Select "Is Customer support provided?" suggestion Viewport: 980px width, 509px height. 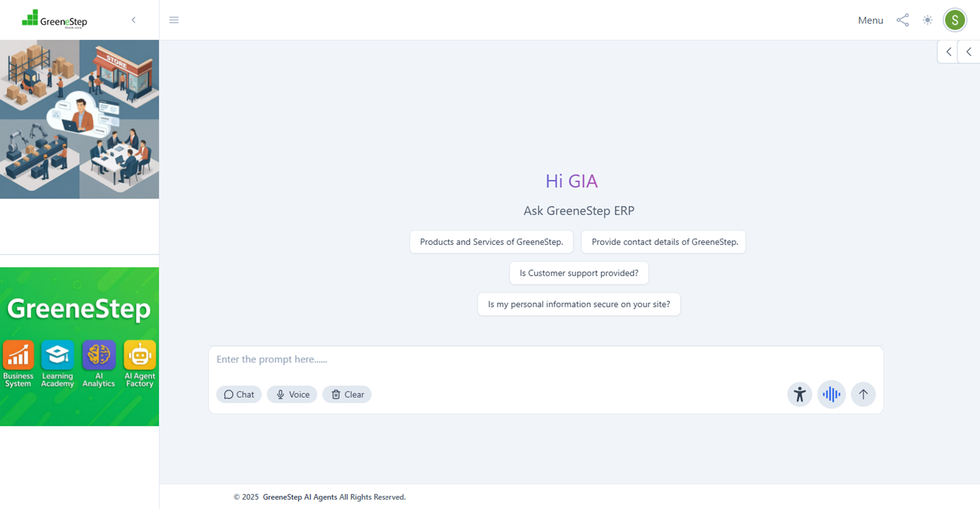(579, 273)
